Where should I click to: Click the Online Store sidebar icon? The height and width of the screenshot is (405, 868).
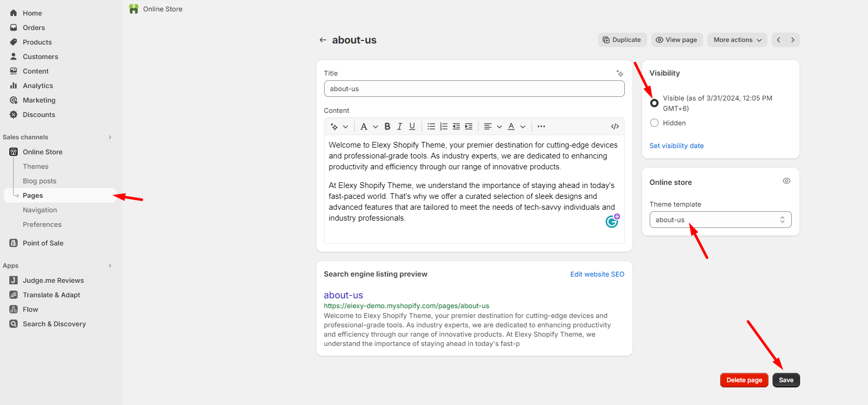[x=13, y=152]
